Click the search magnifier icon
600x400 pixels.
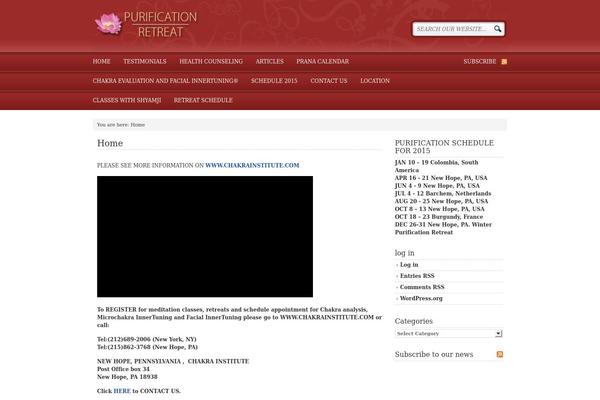pos(497,29)
